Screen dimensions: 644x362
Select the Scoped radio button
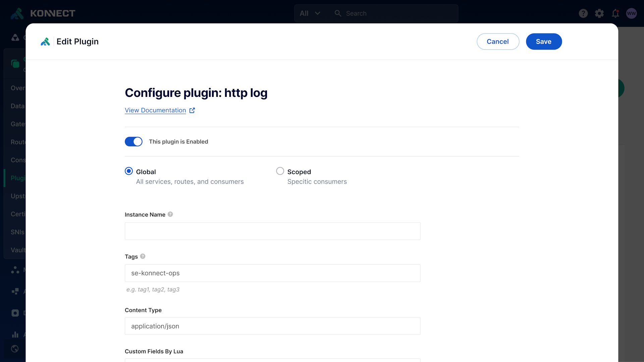[x=280, y=171]
